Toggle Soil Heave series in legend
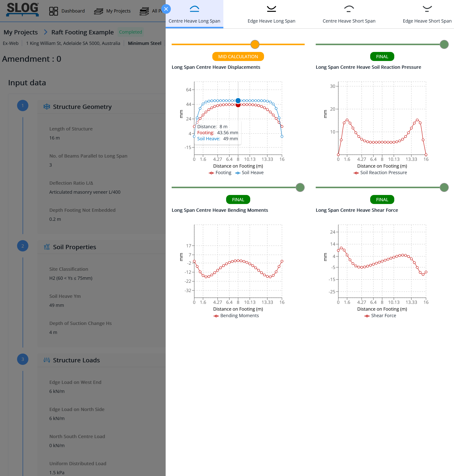 coord(249,173)
